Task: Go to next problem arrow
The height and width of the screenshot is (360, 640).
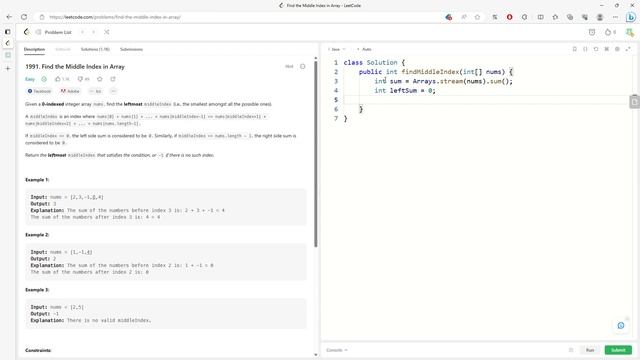Action: (93, 32)
